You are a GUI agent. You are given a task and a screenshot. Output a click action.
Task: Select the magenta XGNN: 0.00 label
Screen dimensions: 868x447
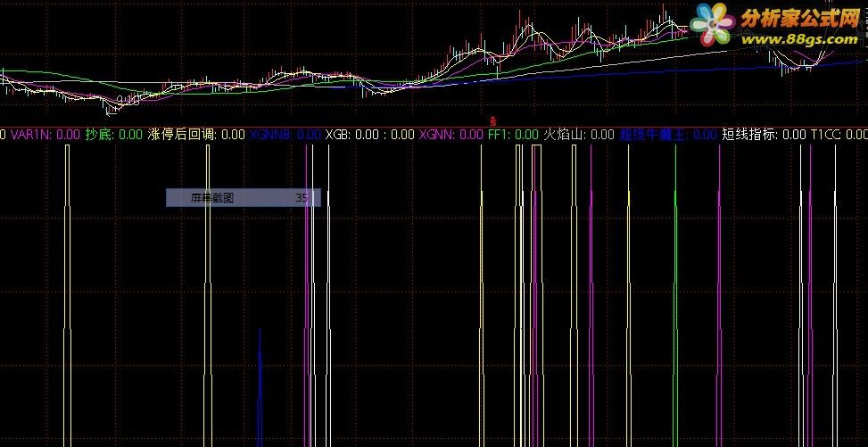pos(451,135)
